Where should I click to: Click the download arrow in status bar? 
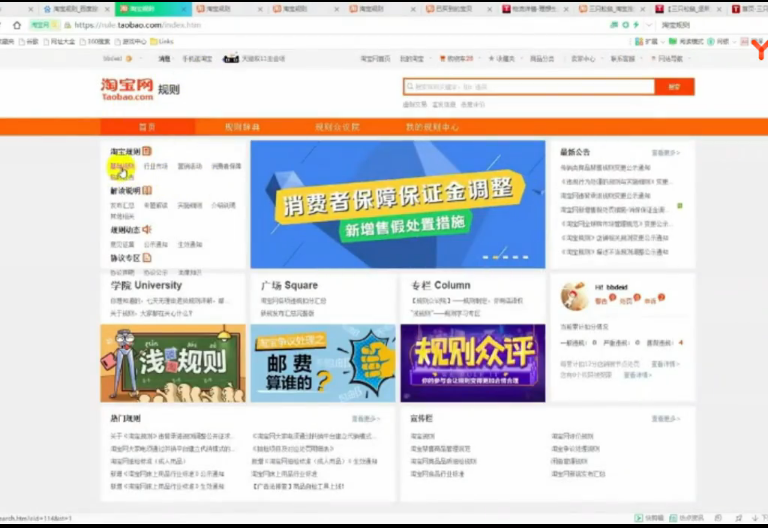click(x=755, y=518)
